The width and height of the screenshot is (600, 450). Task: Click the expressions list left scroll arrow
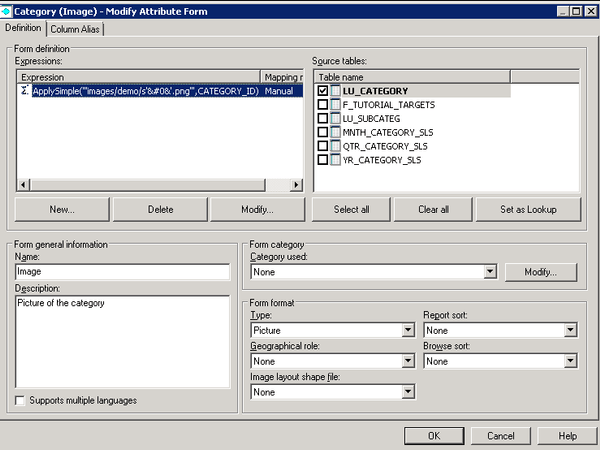[x=23, y=185]
